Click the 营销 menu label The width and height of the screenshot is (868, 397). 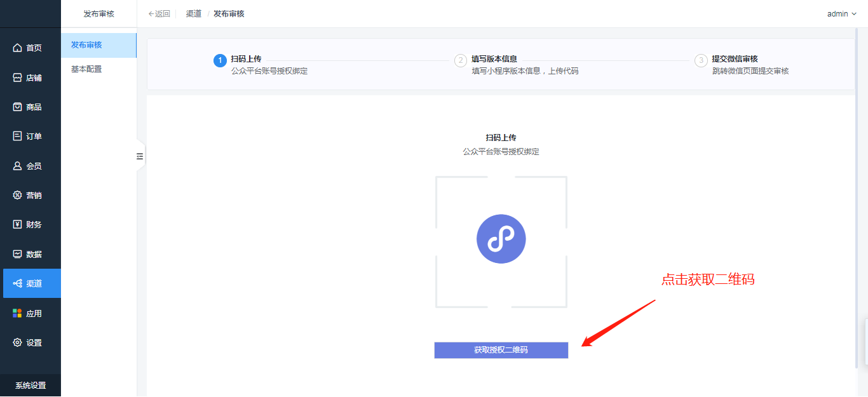[x=34, y=195]
